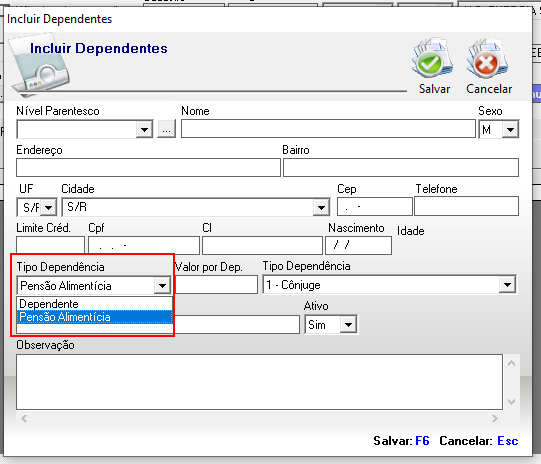Click inside the Bairro field
This screenshot has height=464, width=541.
pyautogui.click(x=401, y=168)
